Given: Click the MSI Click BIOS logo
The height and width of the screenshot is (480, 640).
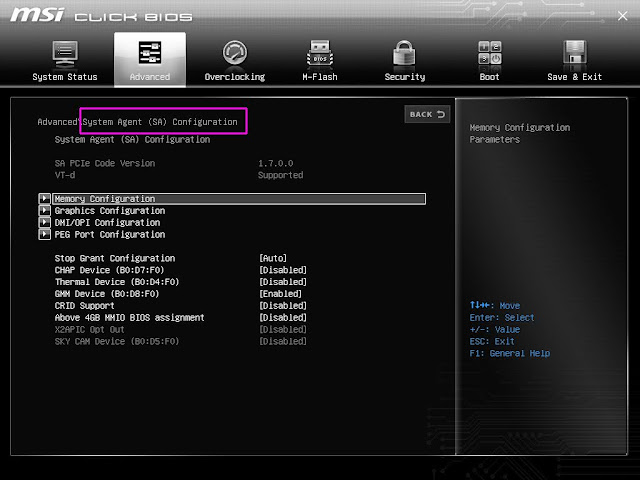Looking at the screenshot, I should (101, 15).
